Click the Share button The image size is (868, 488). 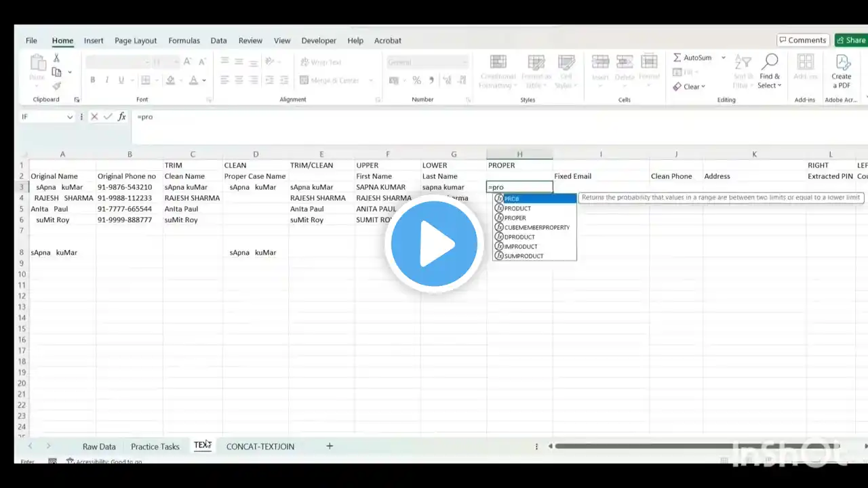pos(851,40)
